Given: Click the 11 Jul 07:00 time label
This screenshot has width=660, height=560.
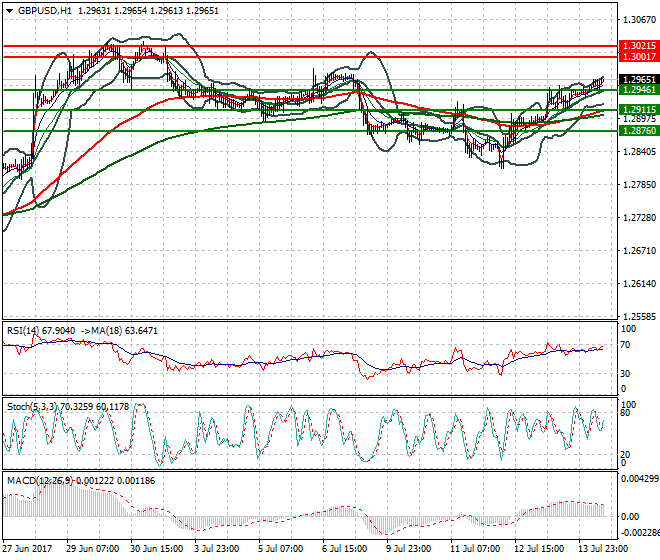Looking at the screenshot, I should pyautogui.click(x=475, y=549).
